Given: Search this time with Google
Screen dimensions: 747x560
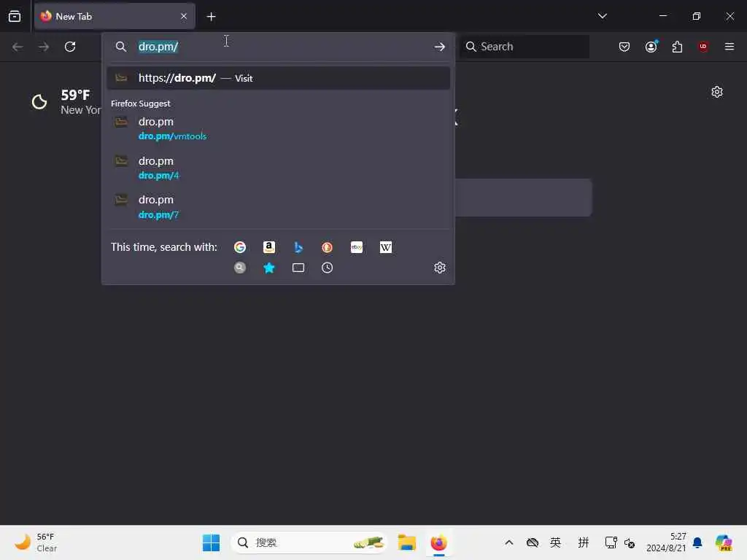Looking at the screenshot, I should click(240, 247).
